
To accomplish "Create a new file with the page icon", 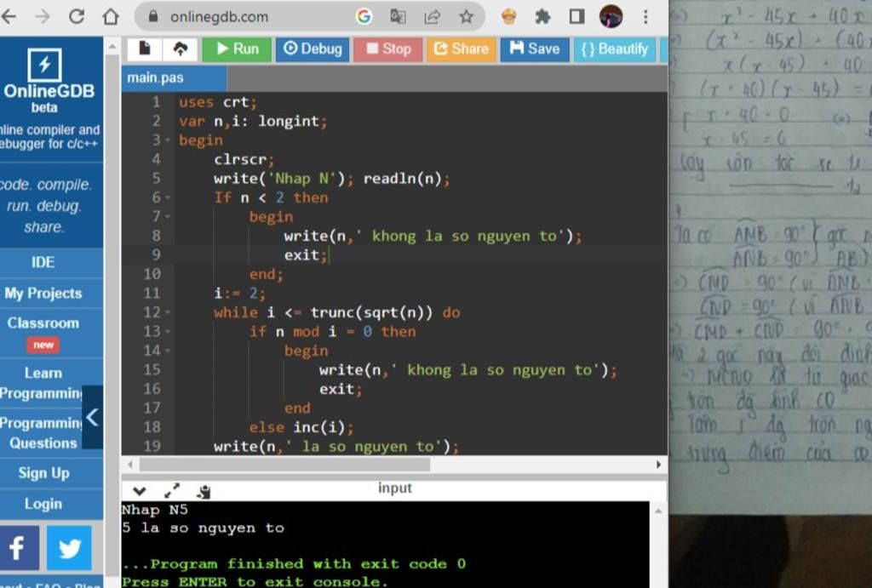I will 145,49.
